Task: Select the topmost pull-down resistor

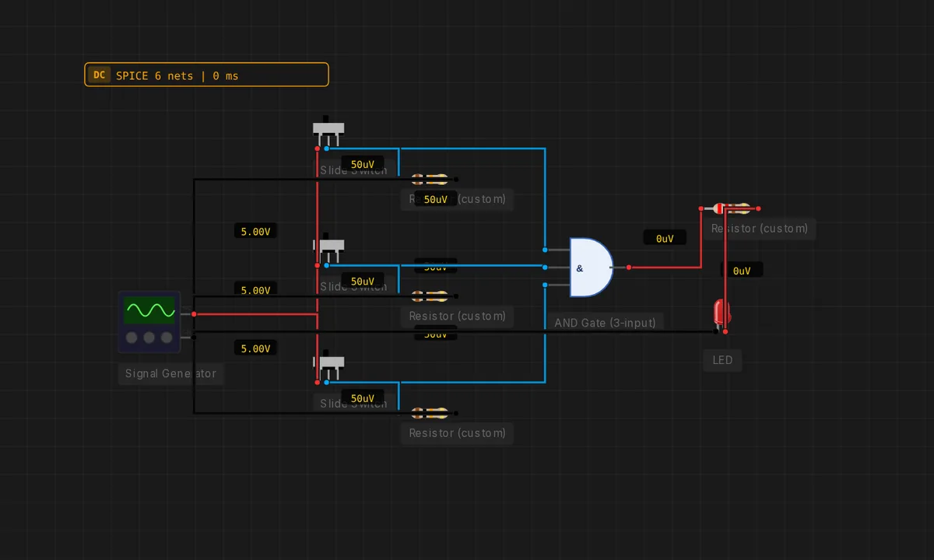Action: point(430,179)
